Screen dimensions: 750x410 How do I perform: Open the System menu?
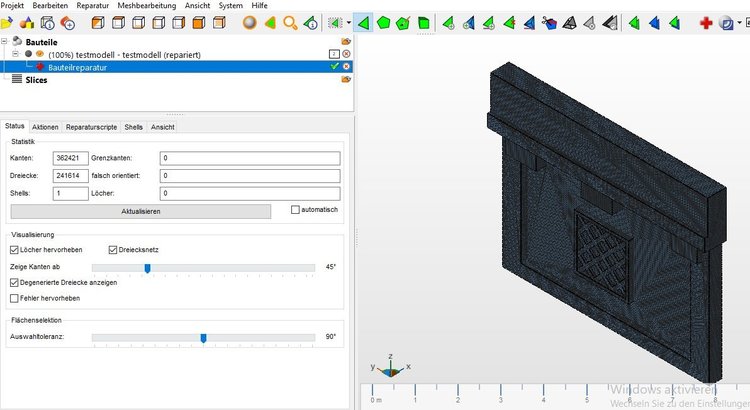tap(231, 6)
